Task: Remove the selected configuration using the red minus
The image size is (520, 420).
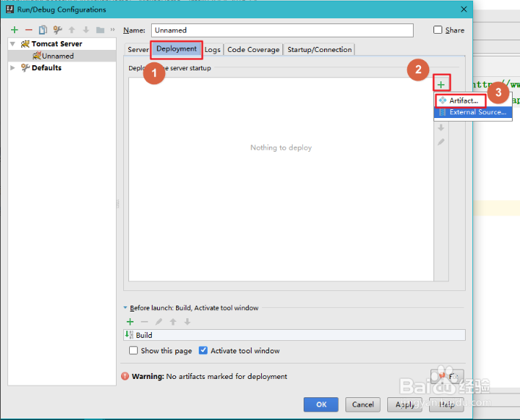Action: (x=29, y=30)
